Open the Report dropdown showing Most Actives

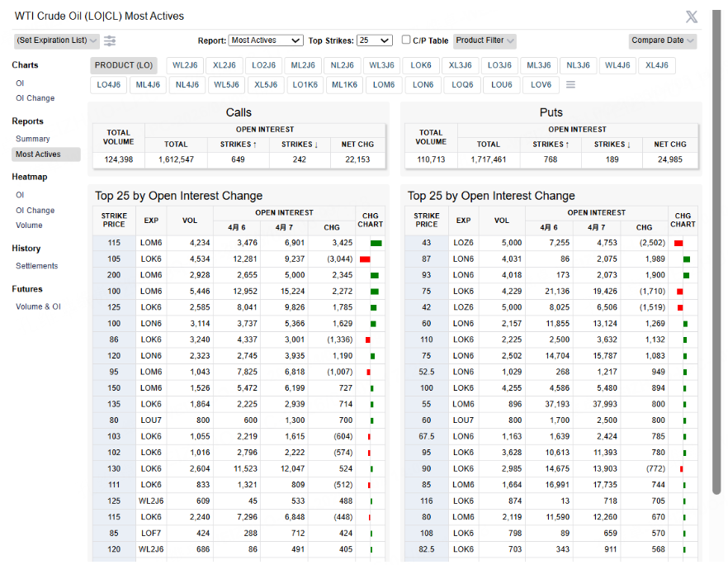pyautogui.click(x=266, y=40)
